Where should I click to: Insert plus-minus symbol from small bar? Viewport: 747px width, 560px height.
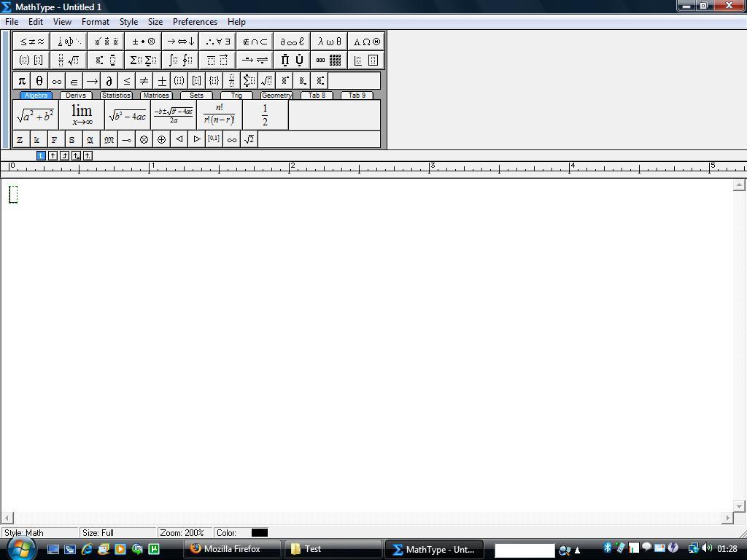click(162, 80)
